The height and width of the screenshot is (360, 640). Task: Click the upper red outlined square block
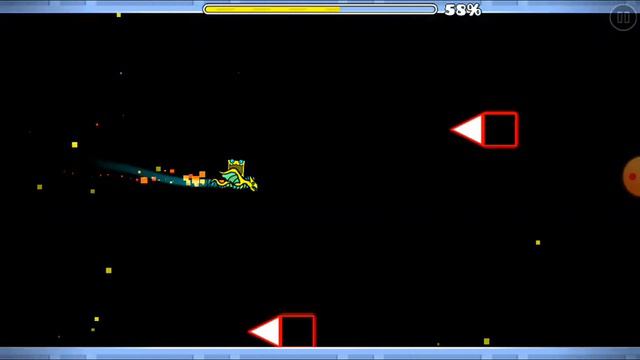tap(500, 129)
